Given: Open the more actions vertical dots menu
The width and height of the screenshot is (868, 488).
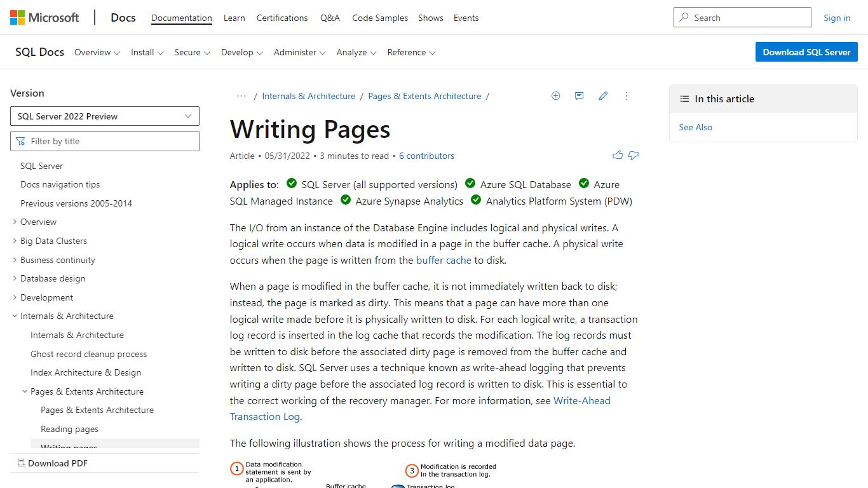Looking at the screenshot, I should (627, 96).
